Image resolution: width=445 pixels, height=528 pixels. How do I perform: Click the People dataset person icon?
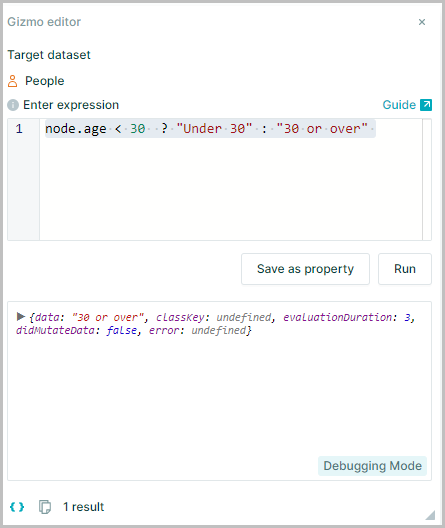tap(12, 81)
